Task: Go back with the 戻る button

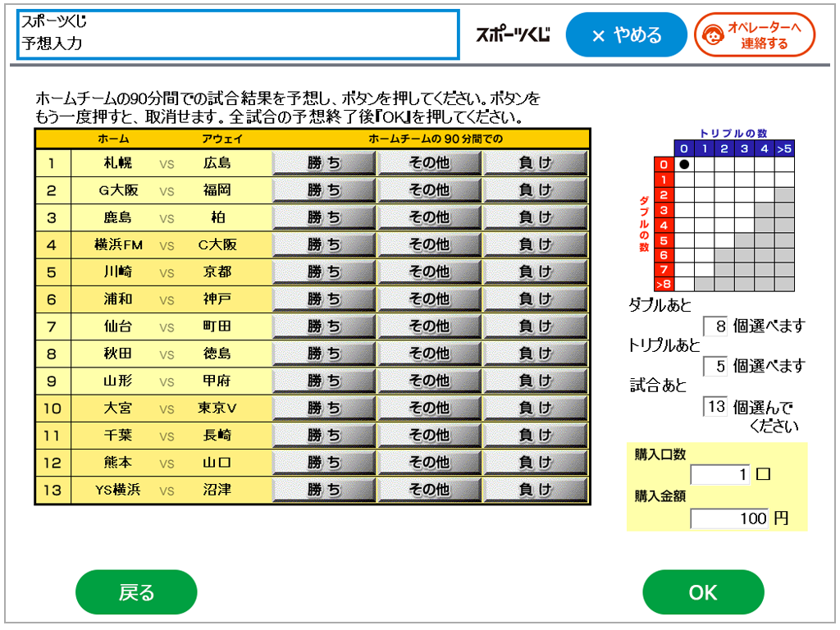Action: [136, 592]
